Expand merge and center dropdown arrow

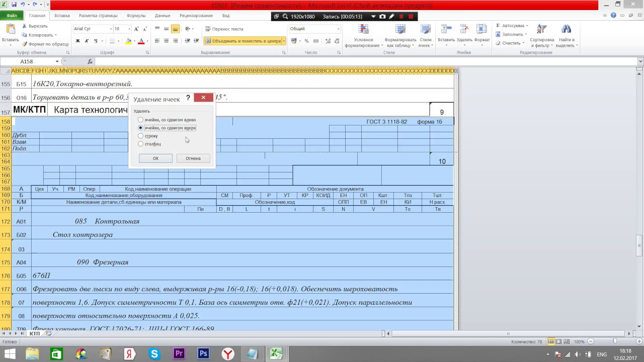pos(284,41)
